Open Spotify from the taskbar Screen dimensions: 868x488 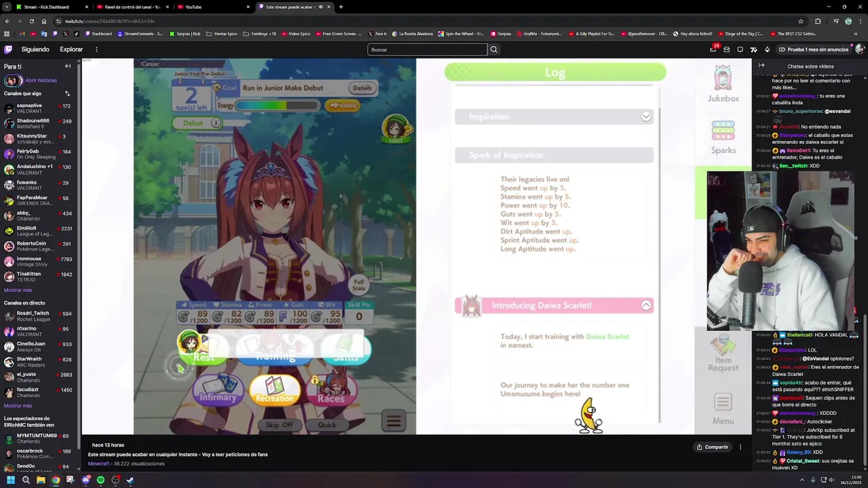point(100,480)
